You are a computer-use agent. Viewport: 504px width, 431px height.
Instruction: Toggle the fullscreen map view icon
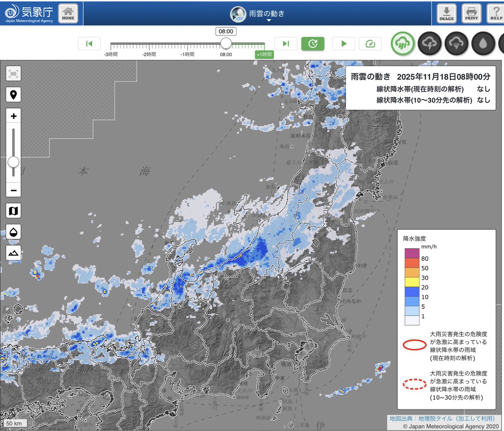click(13, 73)
